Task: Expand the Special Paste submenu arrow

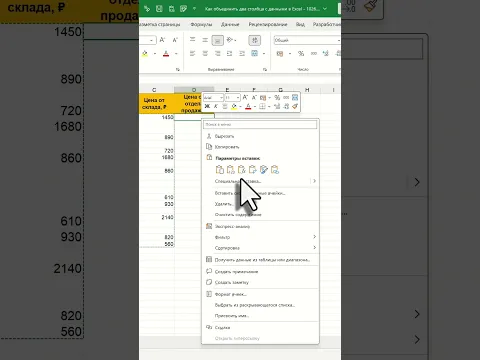Action: click(314, 181)
